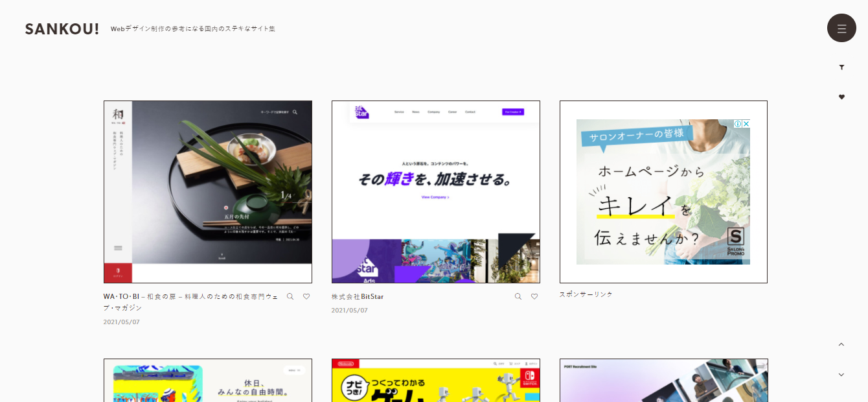Close the salon ad with X
The width and height of the screenshot is (868, 402).
pyautogui.click(x=746, y=124)
